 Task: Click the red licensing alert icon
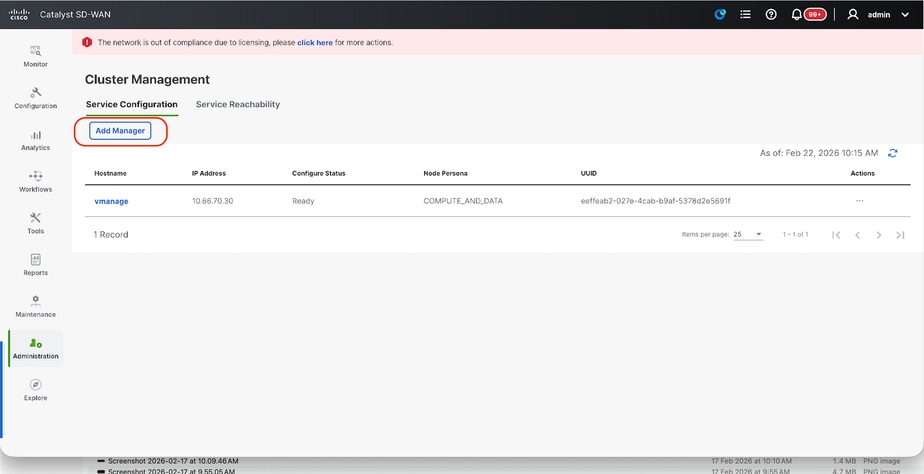(x=87, y=42)
